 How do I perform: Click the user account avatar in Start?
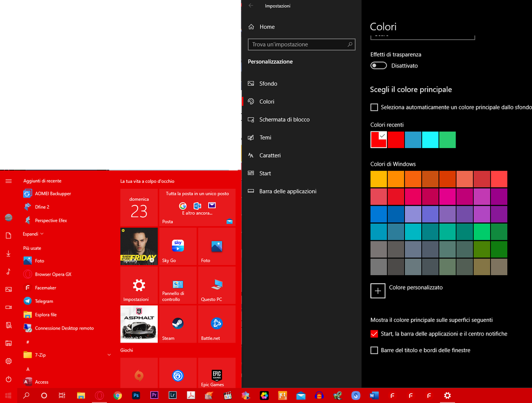pyautogui.click(x=9, y=218)
